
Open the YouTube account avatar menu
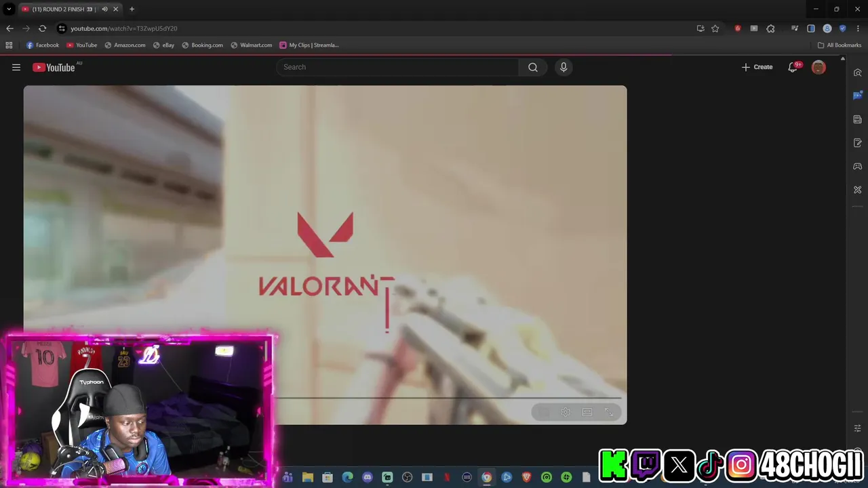(x=818, y=67)
